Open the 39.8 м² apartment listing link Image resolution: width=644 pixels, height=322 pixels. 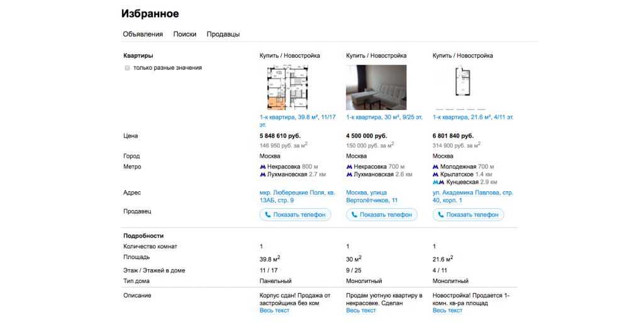[x=297, y=117]
